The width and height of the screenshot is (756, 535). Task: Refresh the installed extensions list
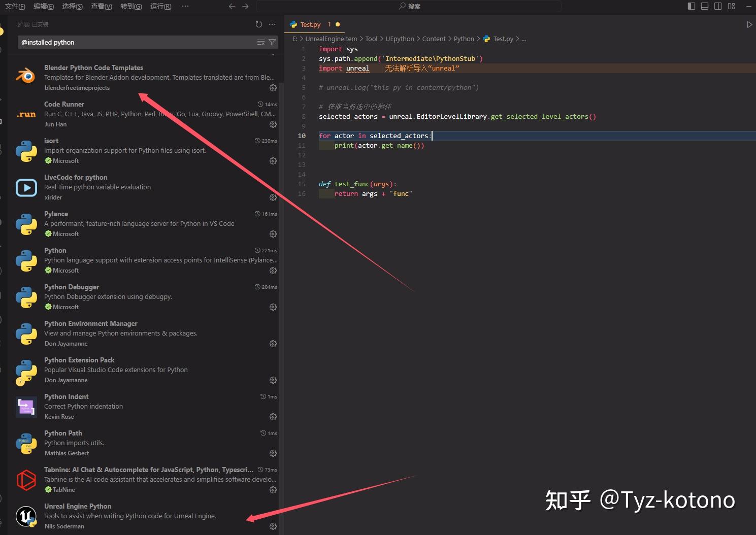coord(259,24)
